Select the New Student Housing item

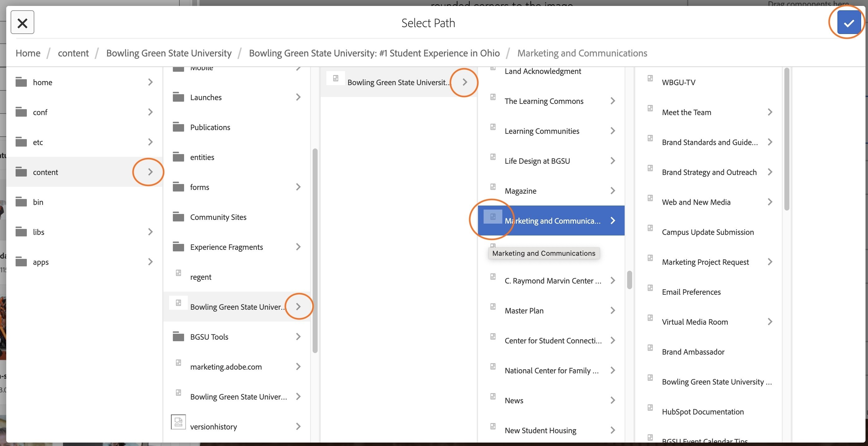551,430
